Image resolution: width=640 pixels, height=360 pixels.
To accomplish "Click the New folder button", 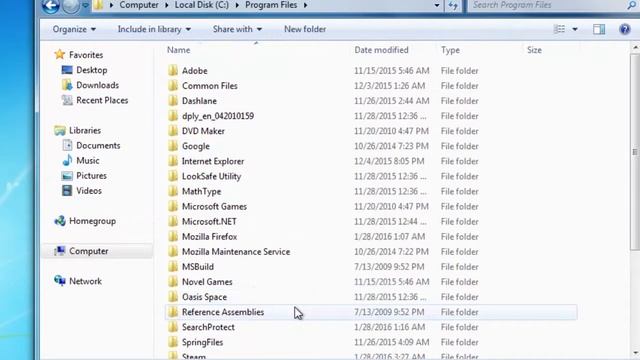I will pyautogui.click(x=305, y=29).
